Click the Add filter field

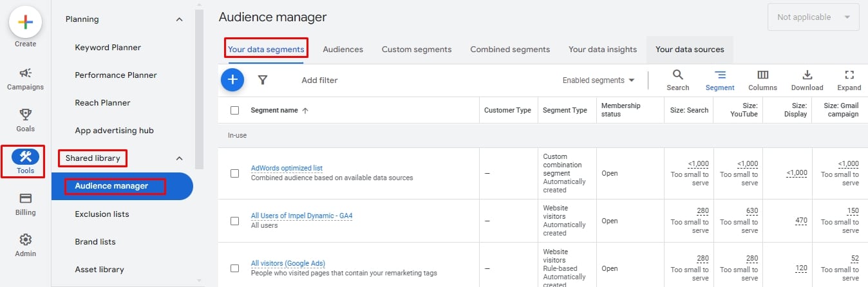[319, 80]
